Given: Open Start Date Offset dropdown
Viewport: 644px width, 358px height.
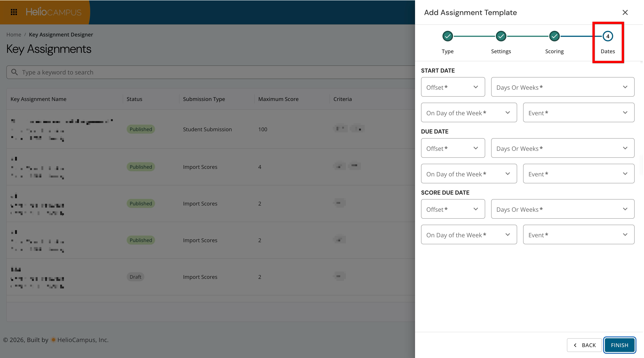Looking at the screenshot, I should tap(453, 87).
